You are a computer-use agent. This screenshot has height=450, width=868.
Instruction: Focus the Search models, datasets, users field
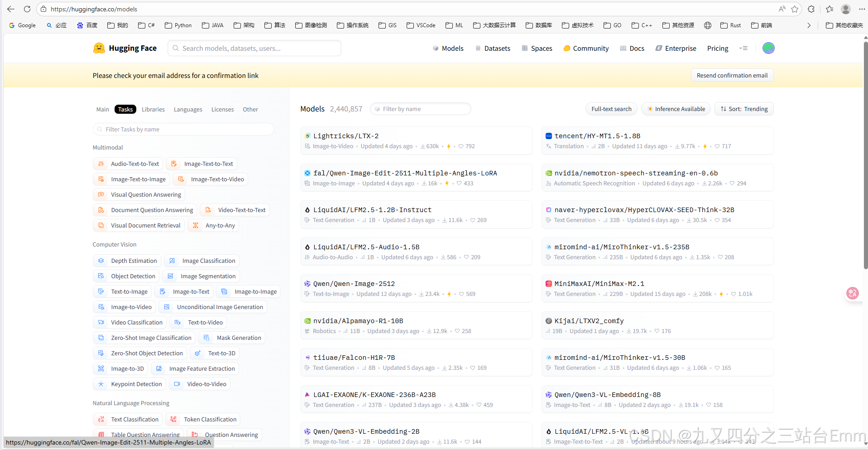coord(254,48)
